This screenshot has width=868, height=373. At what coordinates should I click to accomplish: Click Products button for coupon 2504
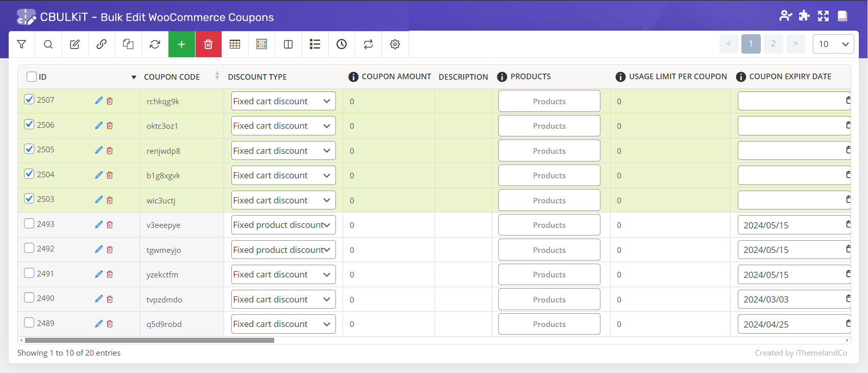pyautogui.click(x=549, y=175)
